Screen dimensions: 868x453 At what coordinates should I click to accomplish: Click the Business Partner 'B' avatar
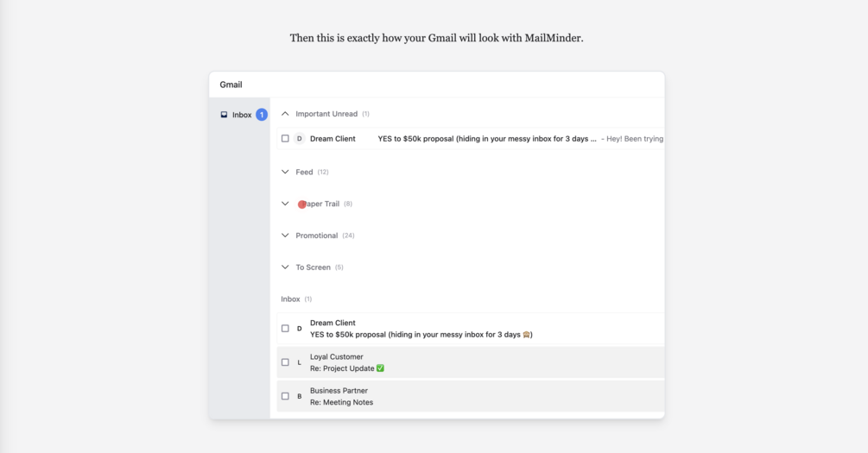(300, 397)
